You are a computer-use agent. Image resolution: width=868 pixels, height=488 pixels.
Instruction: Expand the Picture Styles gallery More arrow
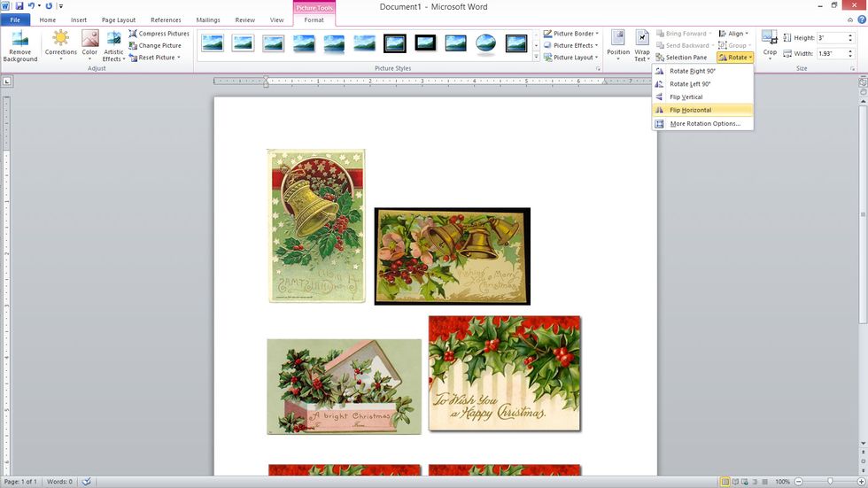point(536,58)
